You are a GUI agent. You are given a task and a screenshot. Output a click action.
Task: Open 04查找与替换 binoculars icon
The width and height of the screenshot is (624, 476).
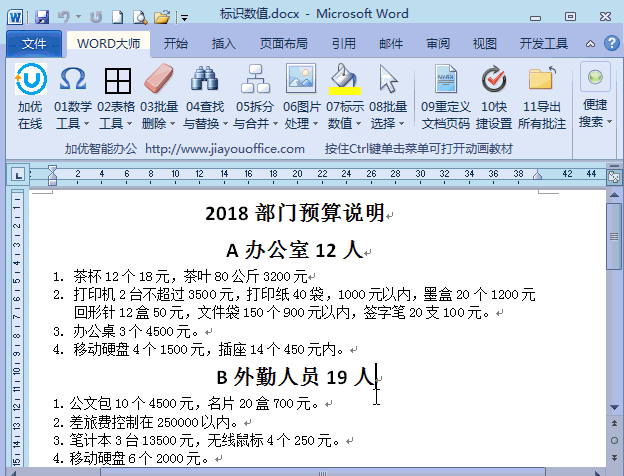[x=205, y=78]
